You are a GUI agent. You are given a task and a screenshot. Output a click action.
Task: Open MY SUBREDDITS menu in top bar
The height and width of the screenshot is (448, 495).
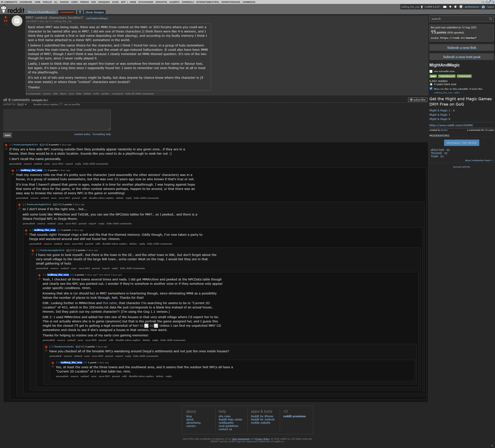pyautogui.click(x=9, y=2)
